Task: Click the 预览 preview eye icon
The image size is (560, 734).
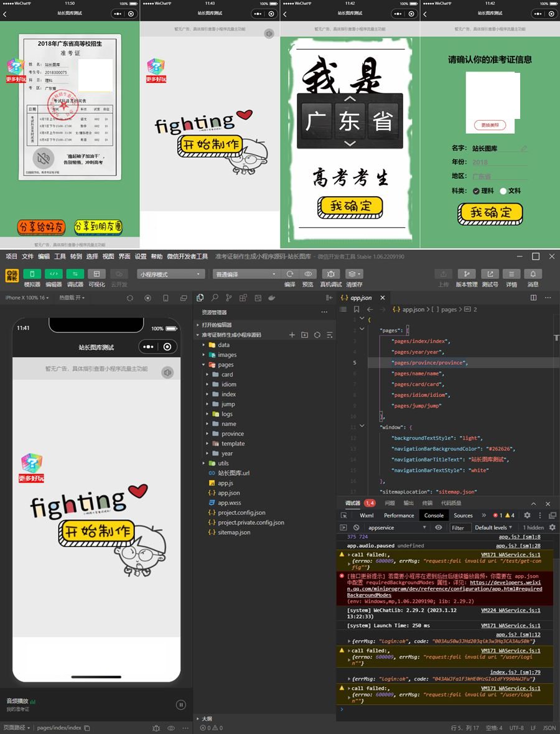Action: (307, 274)
